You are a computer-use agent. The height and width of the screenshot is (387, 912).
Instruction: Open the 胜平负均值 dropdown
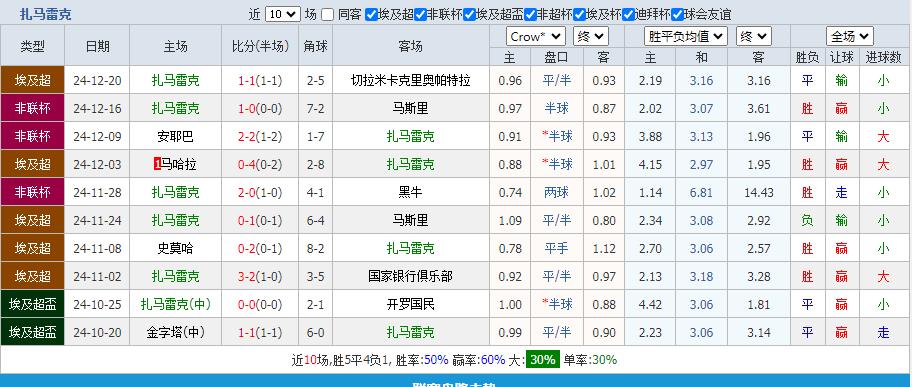click(686, 37)
